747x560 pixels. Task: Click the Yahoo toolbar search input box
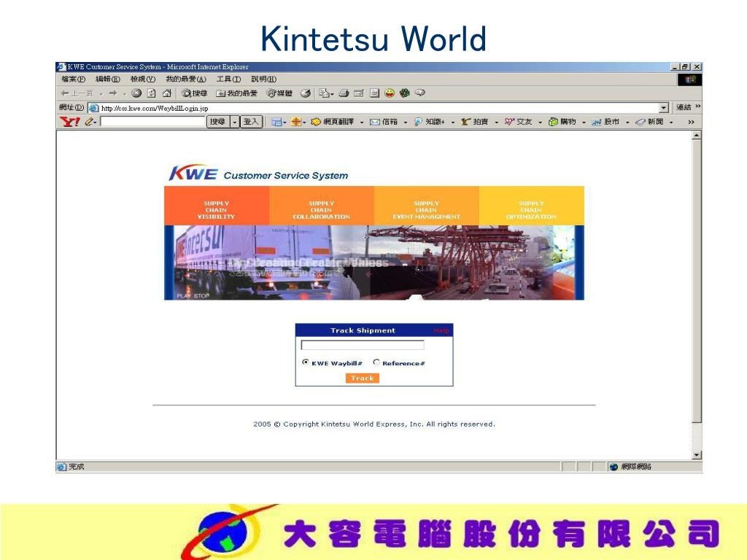tap(153, 122)
